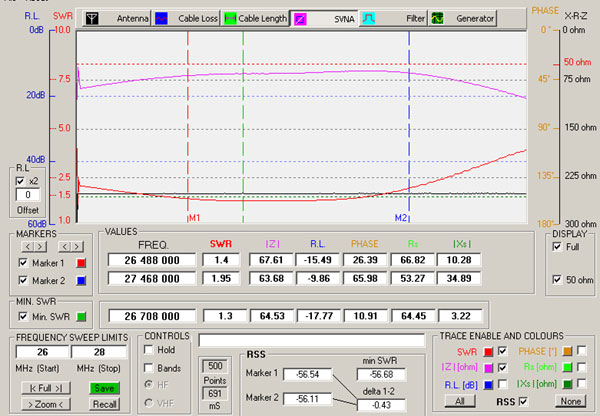Toggle the Marker 2 checkbox

pos(23,281)
